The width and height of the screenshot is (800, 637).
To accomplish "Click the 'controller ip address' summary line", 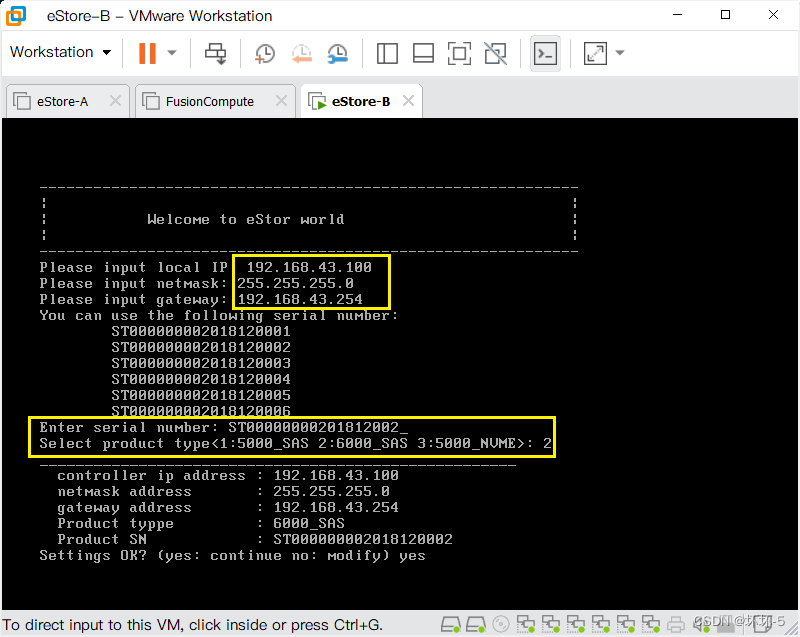I will (x=228, y=475).
